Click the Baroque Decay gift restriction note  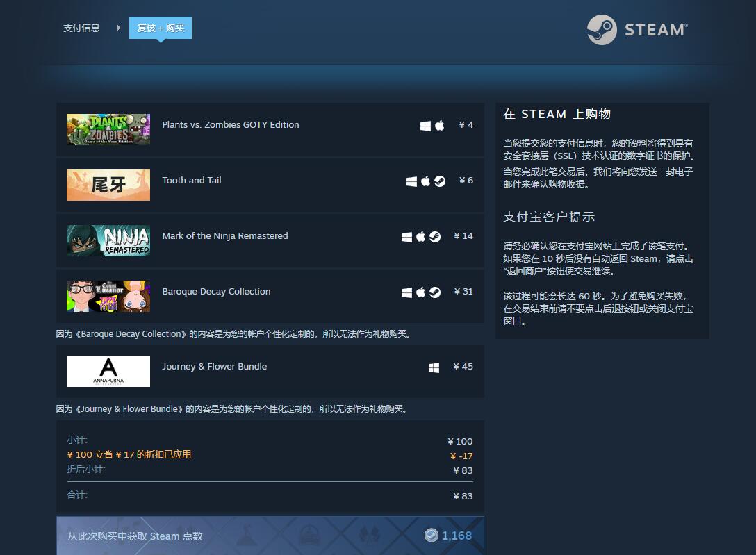[233, 334]
